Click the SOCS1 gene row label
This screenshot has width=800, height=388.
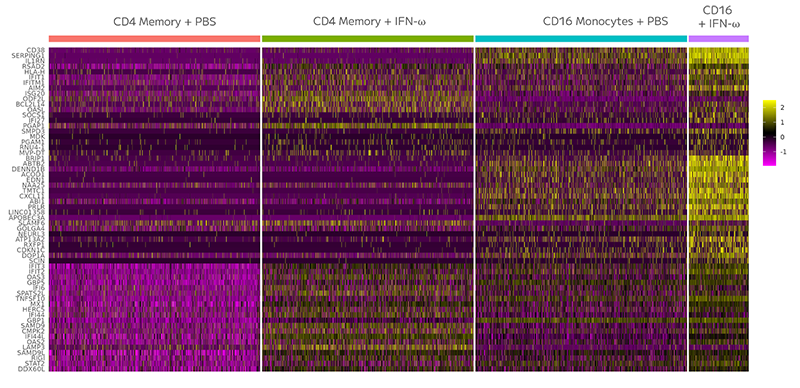click(x=35, y=115)
